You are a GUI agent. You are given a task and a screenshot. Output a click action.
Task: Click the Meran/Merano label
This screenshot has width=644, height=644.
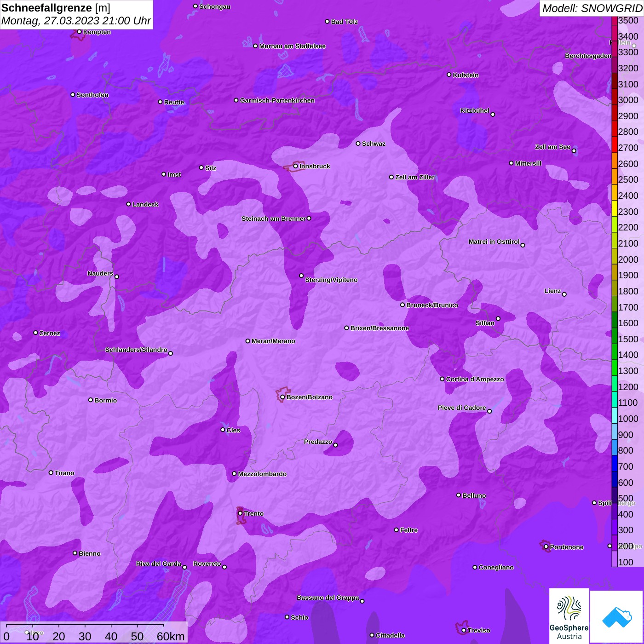[274, 341]
